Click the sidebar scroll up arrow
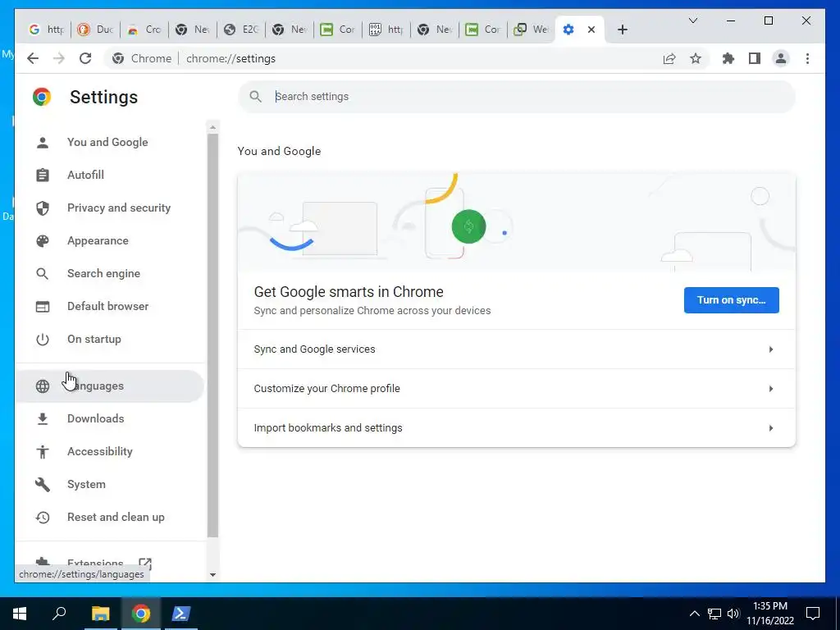The width and height of the screenshot is (840, 630). 212,127
